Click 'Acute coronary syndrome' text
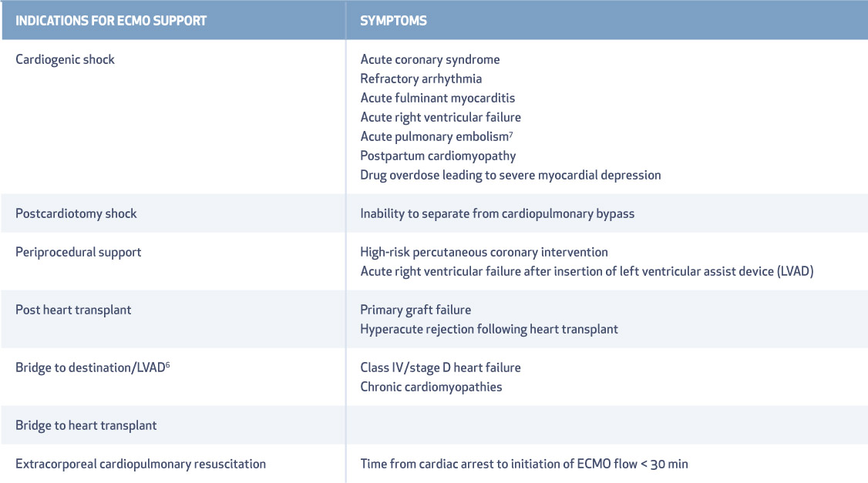 429,60
